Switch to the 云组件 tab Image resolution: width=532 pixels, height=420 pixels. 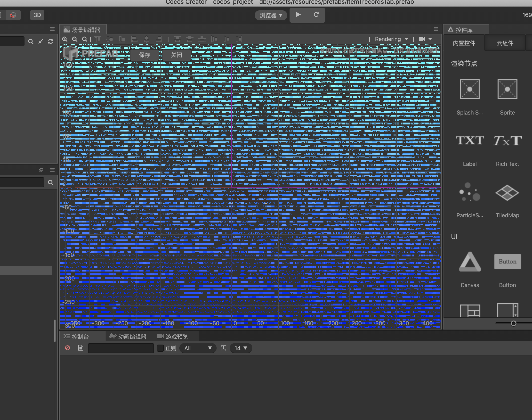[x=505, y=43]
